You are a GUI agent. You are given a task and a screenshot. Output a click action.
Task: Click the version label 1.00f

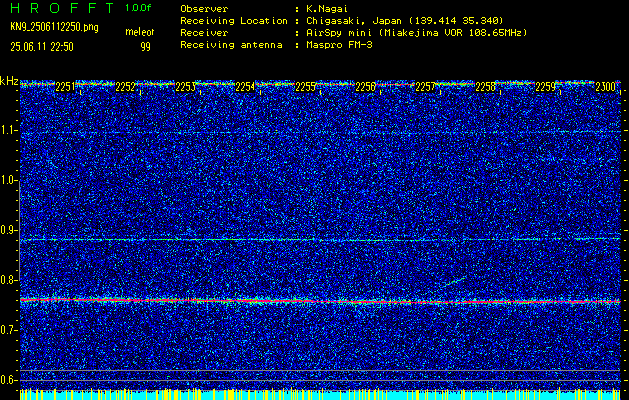coord(138,8)
